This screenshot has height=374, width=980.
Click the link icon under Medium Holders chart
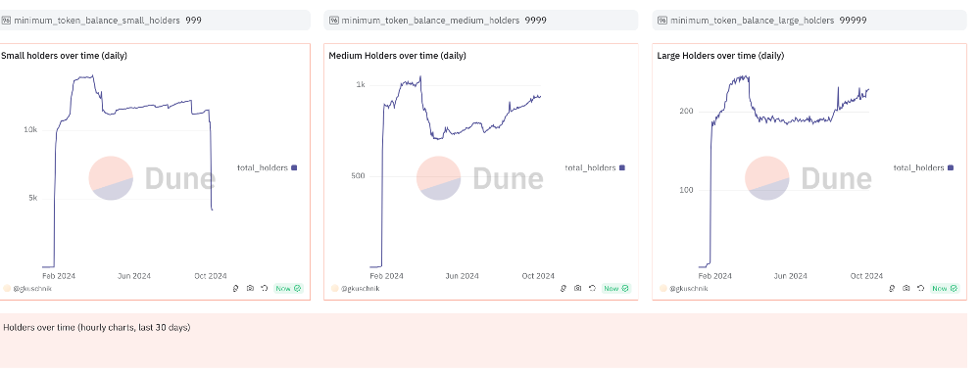coord(563,289)
